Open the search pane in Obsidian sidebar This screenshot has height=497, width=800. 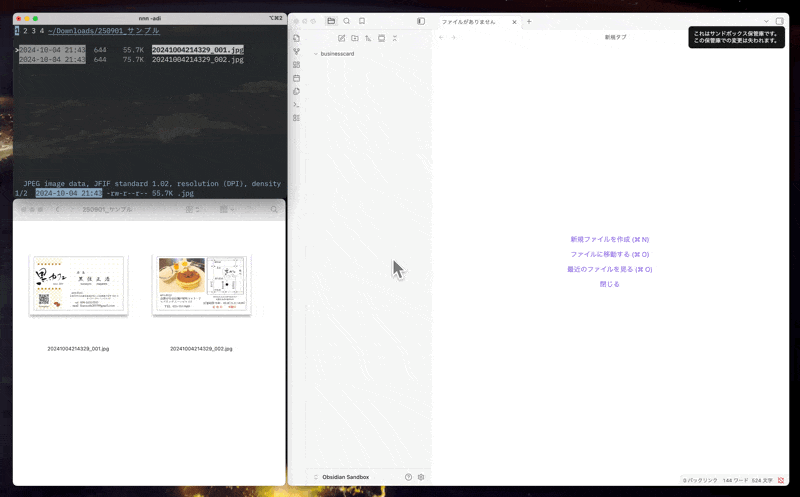click(x=347, y=21)
